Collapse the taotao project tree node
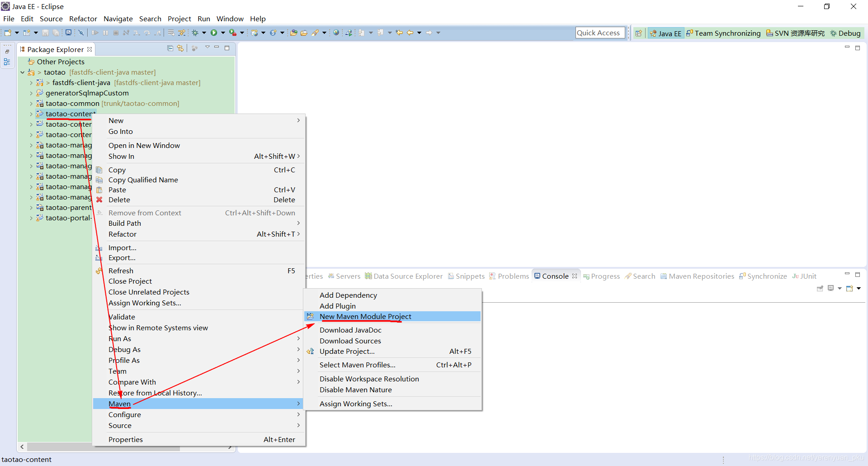Screen dimensions: 868x466 click(x=22, y=72)
